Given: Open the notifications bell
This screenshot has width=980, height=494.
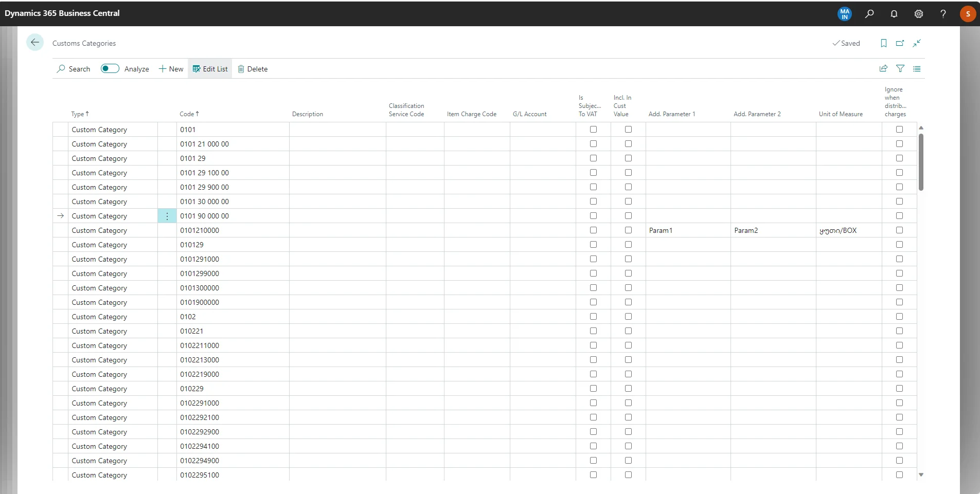Looking at the screenshot, I should click(x=894, y=14).
